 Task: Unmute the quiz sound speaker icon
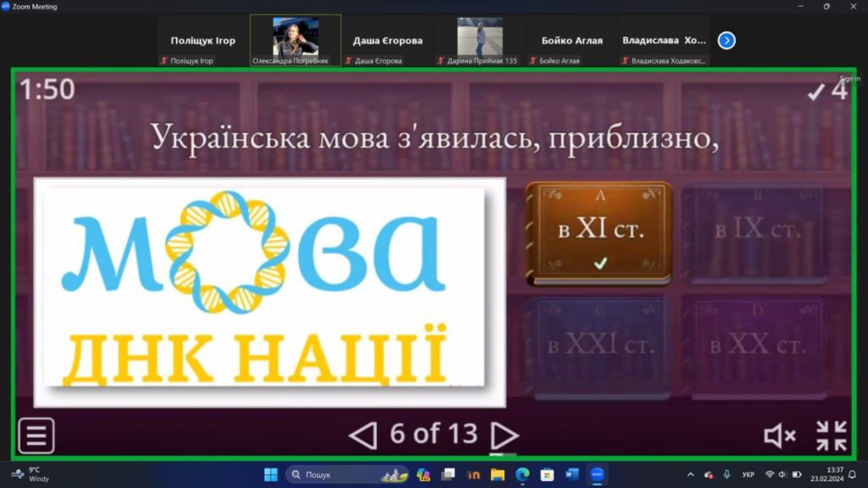780,436
